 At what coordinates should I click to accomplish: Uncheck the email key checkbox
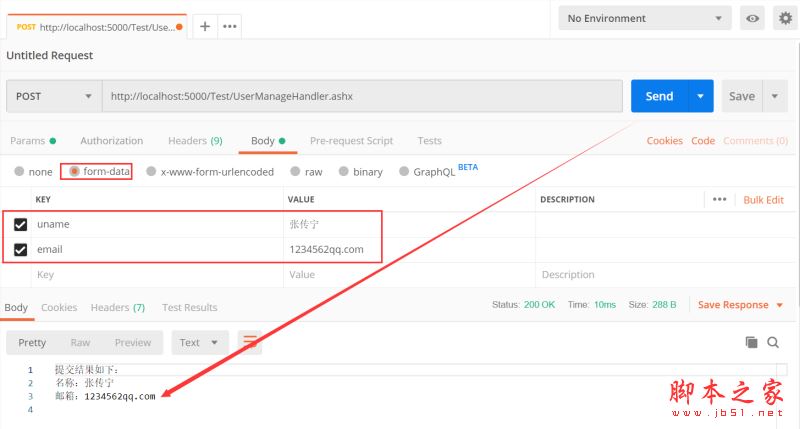[20, 249]
